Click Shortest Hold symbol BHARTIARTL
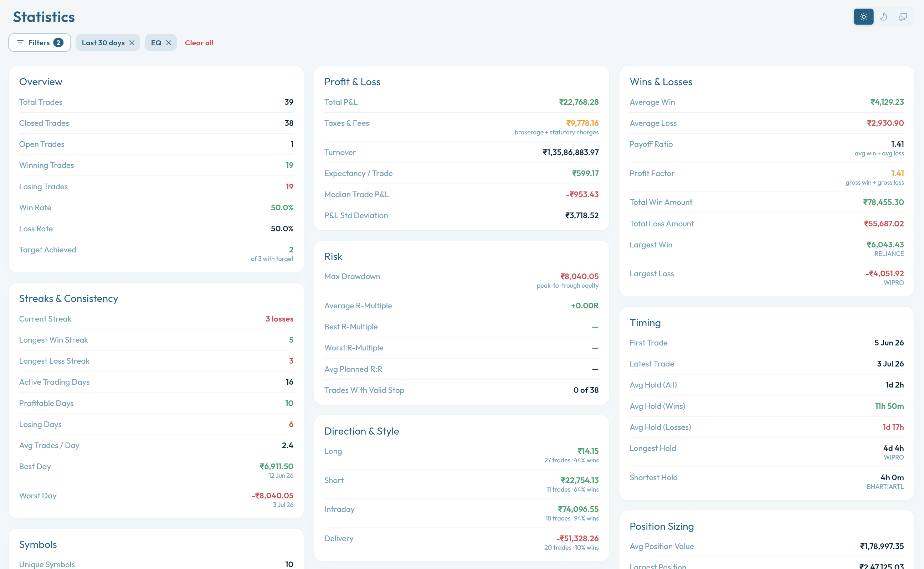This screenshot has height=569, width=924. point(885,487)
